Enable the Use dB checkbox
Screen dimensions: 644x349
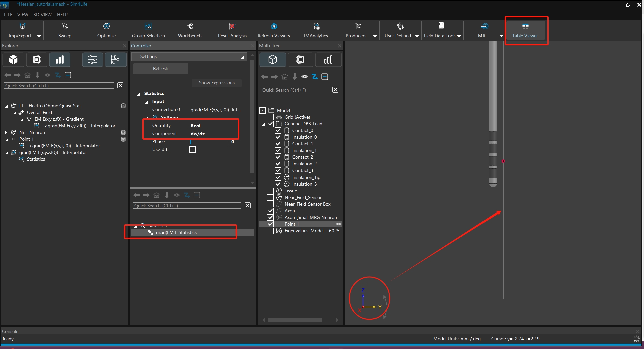[x=192, y=150]
